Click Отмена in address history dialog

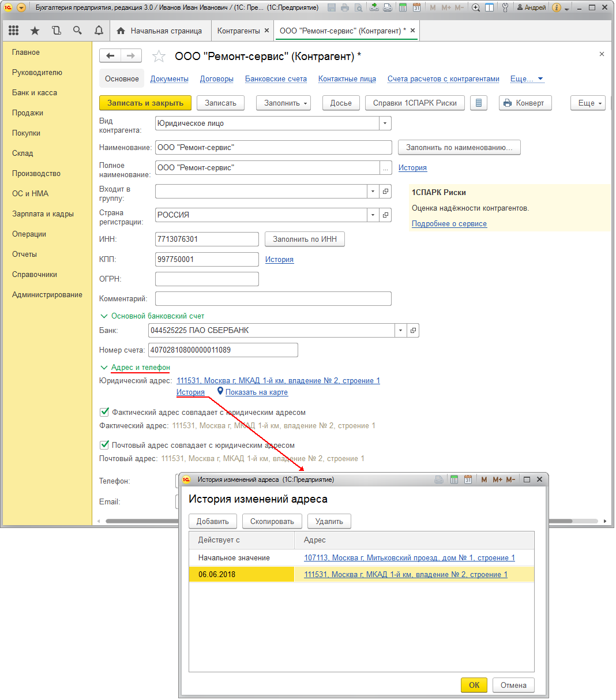pyautogui.click(x=513, y=685)
